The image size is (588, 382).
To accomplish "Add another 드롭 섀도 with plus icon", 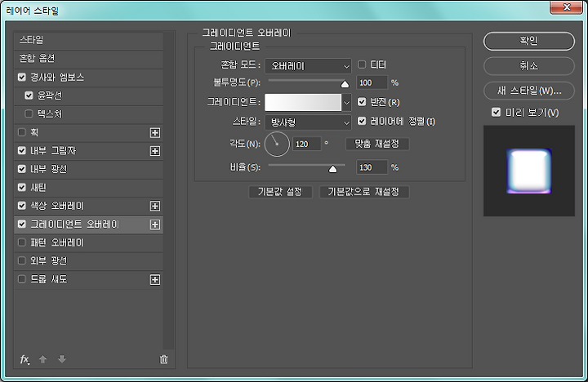I will click(x=155, y=280).
